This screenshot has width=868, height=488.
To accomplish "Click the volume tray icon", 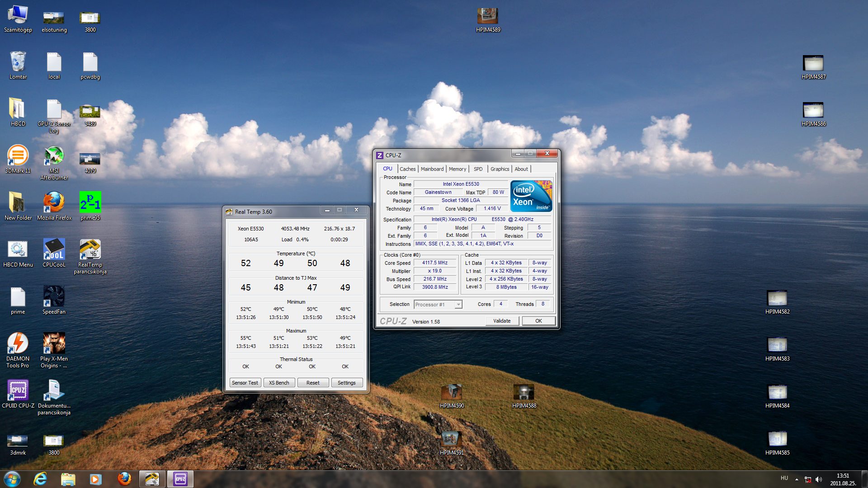I will coord(819,479).
